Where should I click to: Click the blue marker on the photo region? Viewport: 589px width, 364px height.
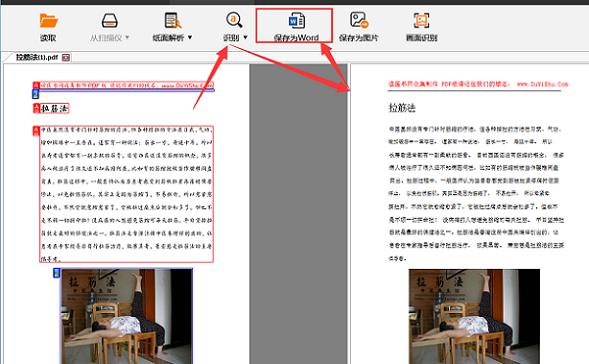pos(56,273)
